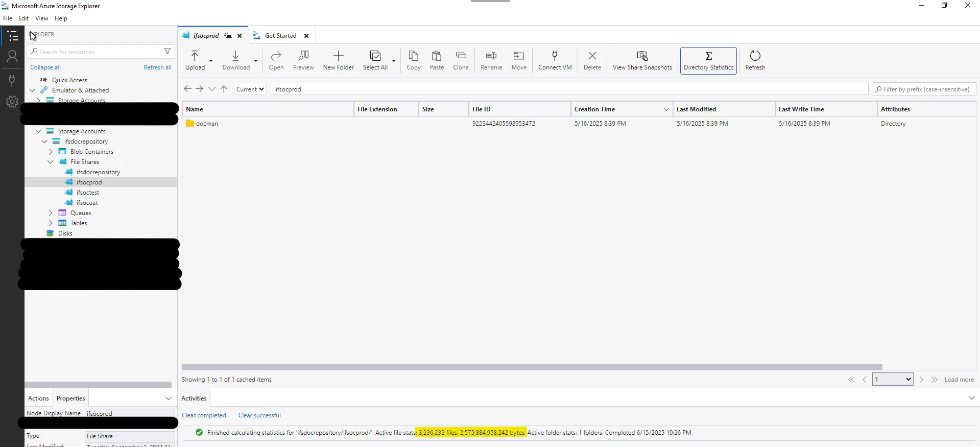Click the Copy toolbar icon
The width and height of the screenshot is (980, 447).
pyautogui.click(x=414, y=60)
